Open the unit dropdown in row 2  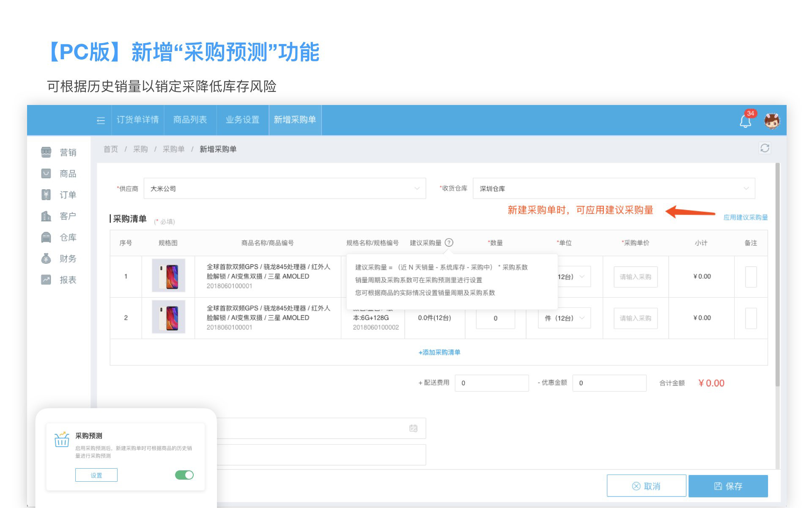click(565, 318)
